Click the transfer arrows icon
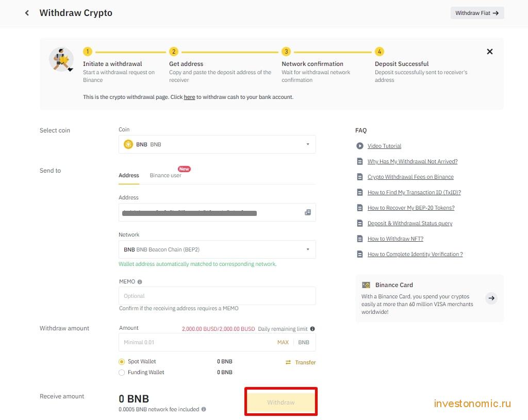528x420 pixels. click(x=288, y=362)
